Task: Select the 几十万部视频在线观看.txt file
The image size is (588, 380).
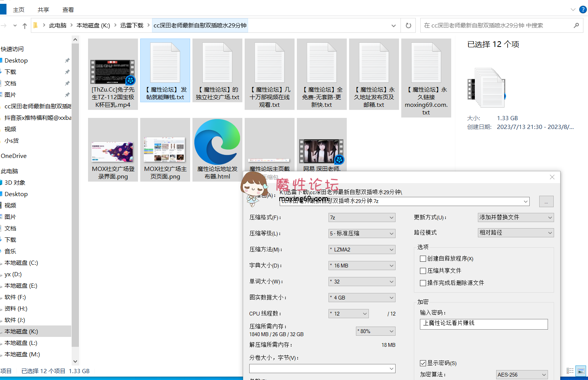Action: coord(269,74)
